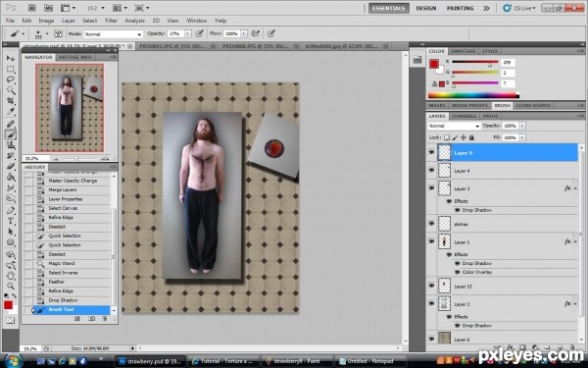Select the Zoom tool in toolbox
Screen dimensions: 588x368
pos(10,287)
